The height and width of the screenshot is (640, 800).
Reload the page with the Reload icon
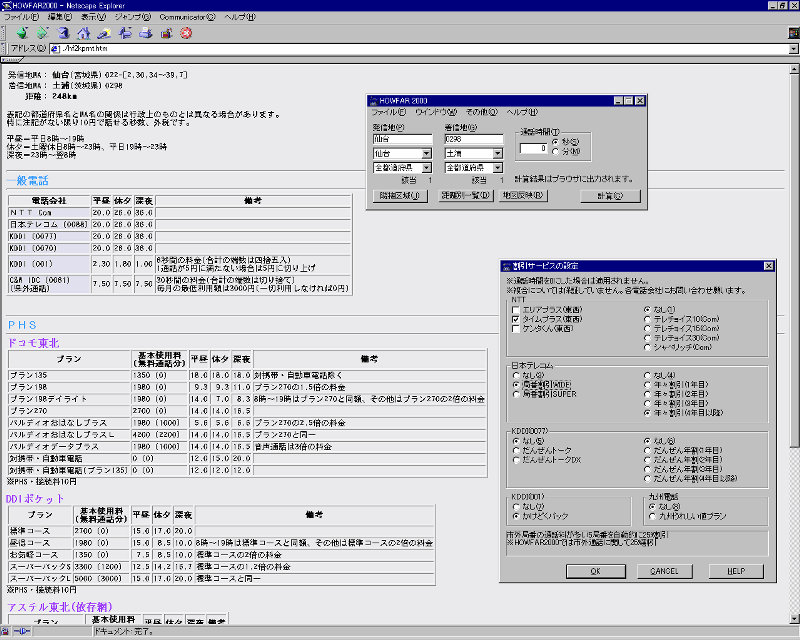pyautogui.click(x=63, y=34)
